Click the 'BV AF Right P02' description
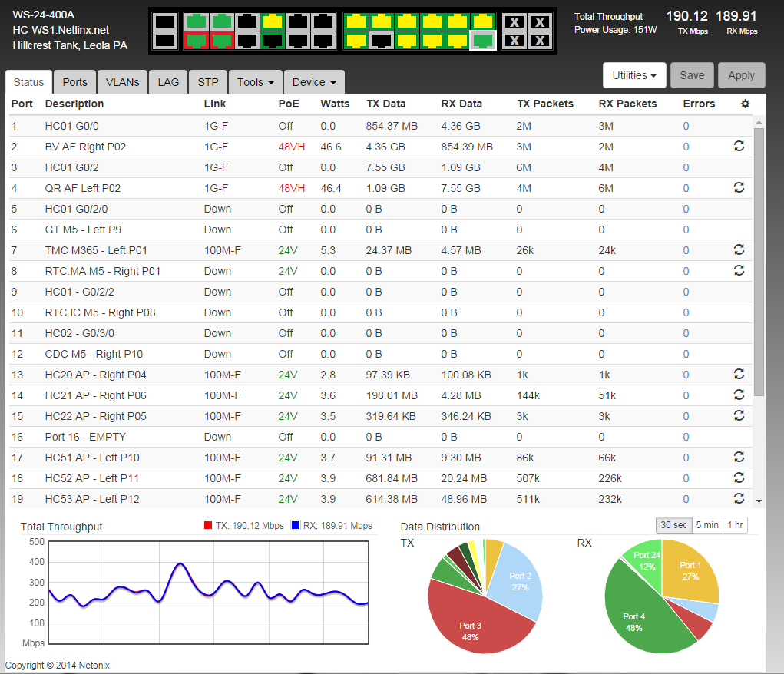The height and width of the screenshot is (674, 784). click(85, 147)
